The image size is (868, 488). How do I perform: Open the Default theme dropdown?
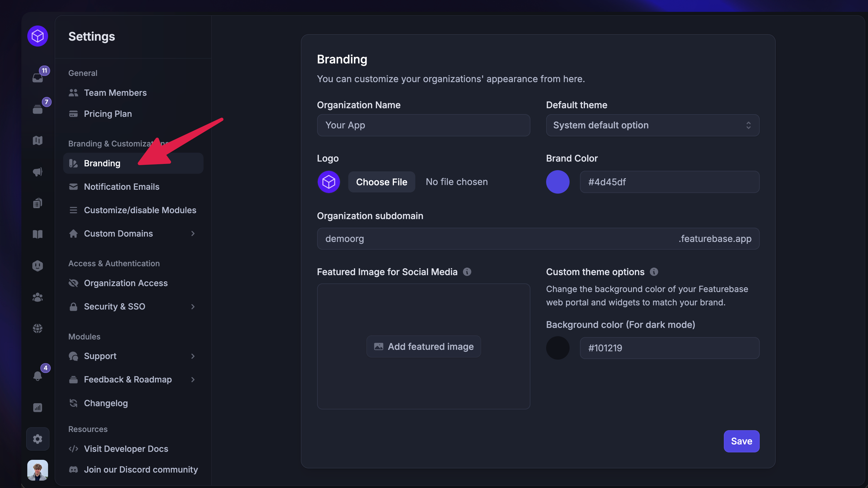[x=652, y=125]
